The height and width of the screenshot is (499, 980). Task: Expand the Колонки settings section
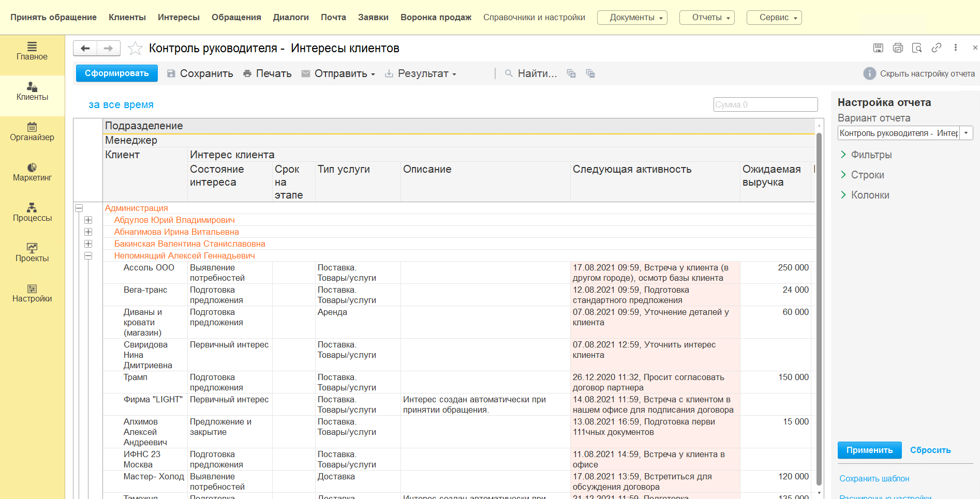coord(870,195)
